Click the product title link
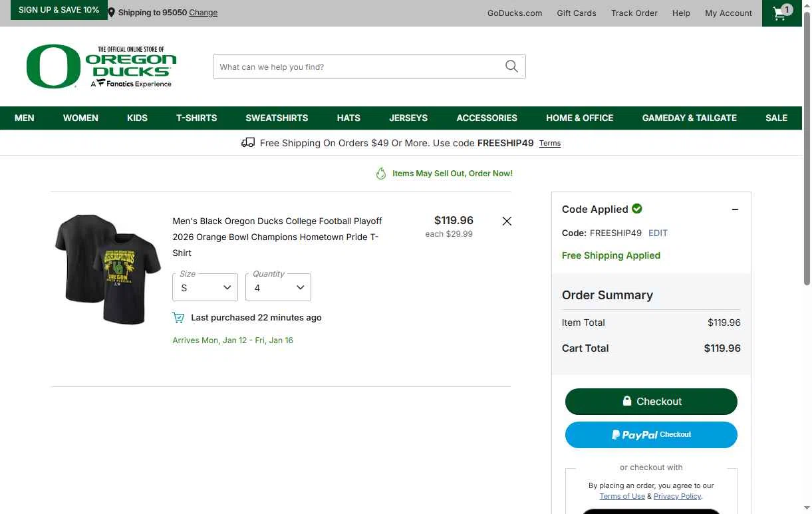 click(x=277, y=237)
